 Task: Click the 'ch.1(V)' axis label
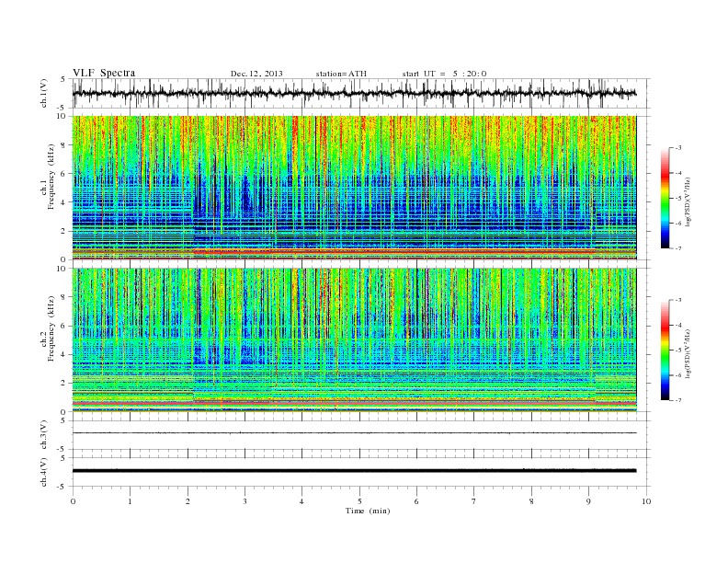click(x=44, y=93)
